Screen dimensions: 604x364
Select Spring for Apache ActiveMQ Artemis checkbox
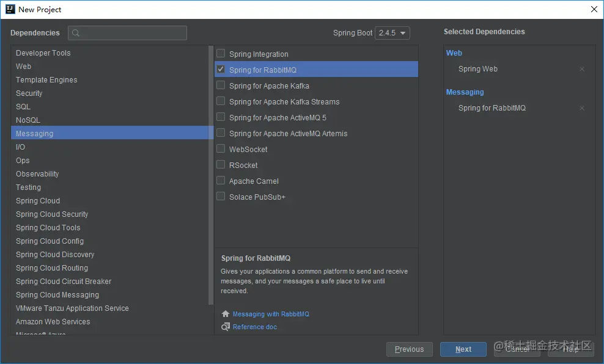tap(221, 133)
